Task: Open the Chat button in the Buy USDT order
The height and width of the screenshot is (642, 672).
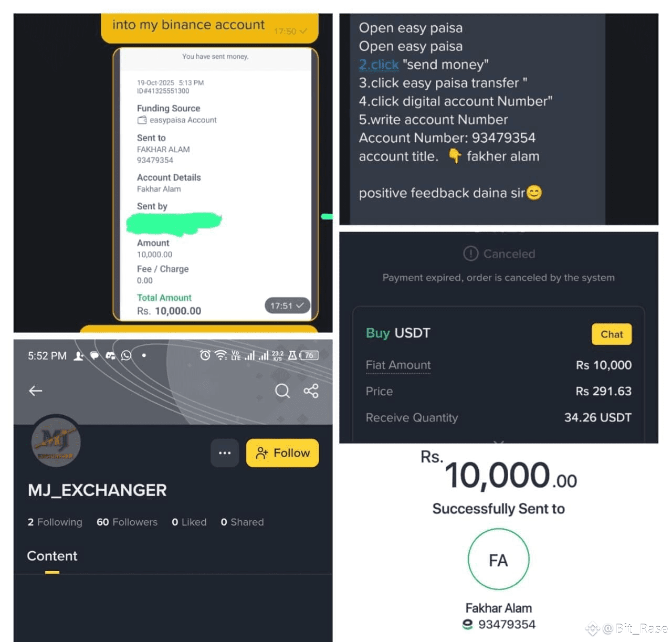Action: coord(612,334)
